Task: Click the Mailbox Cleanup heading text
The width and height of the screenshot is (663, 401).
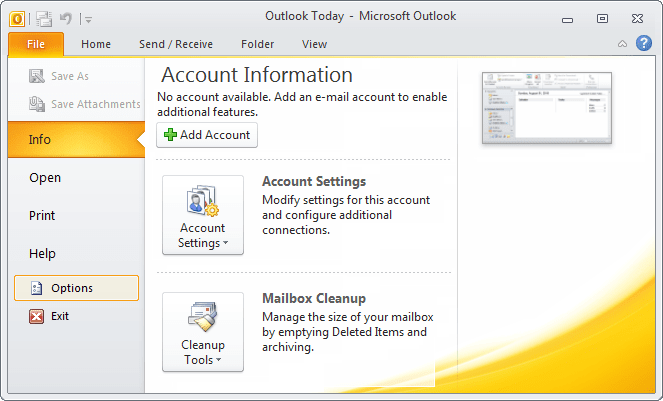Action: coord(314,298)
